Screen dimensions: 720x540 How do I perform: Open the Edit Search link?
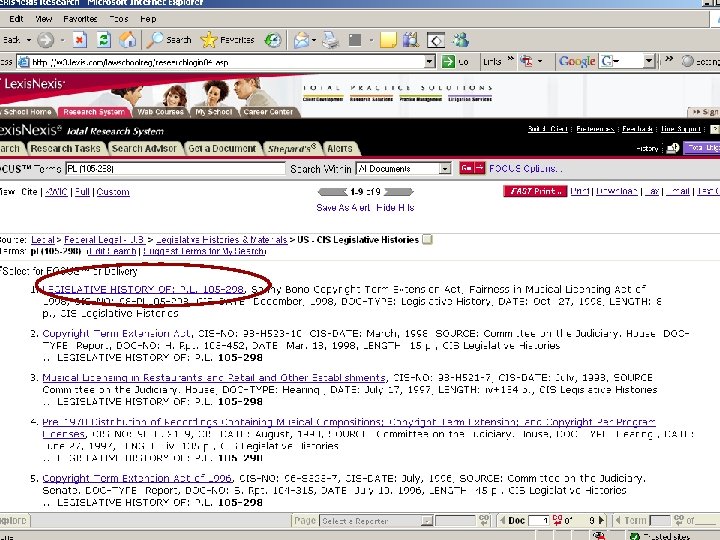tap(112, 251)
